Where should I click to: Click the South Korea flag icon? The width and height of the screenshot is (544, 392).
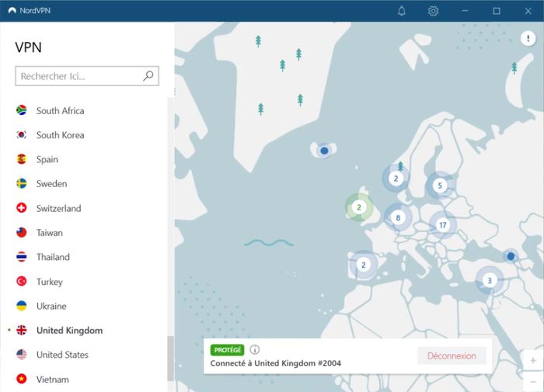22,134
